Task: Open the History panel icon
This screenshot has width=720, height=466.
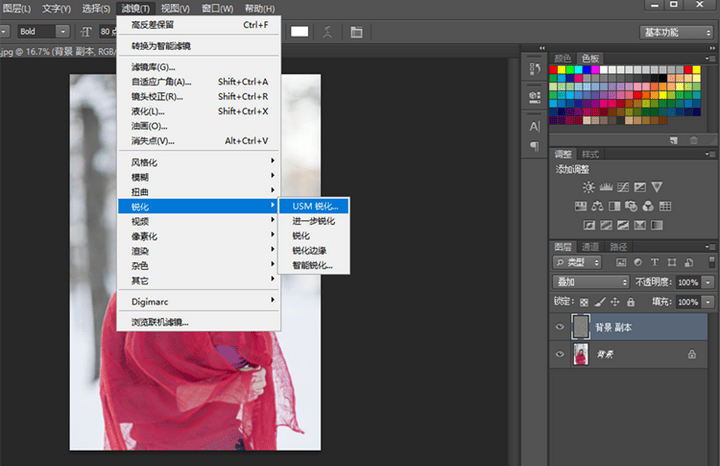Action: pyautogui.click(x=534, y=69)
